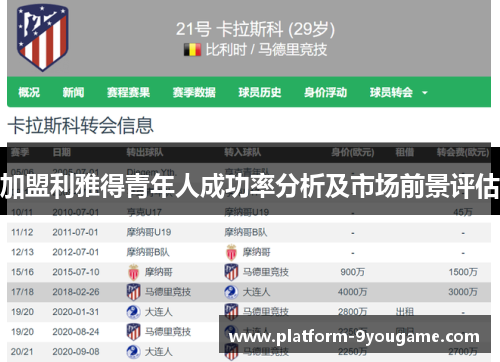
Task: Click Atlético crest in 2020-08-24 row
Action: coord(133,332)
